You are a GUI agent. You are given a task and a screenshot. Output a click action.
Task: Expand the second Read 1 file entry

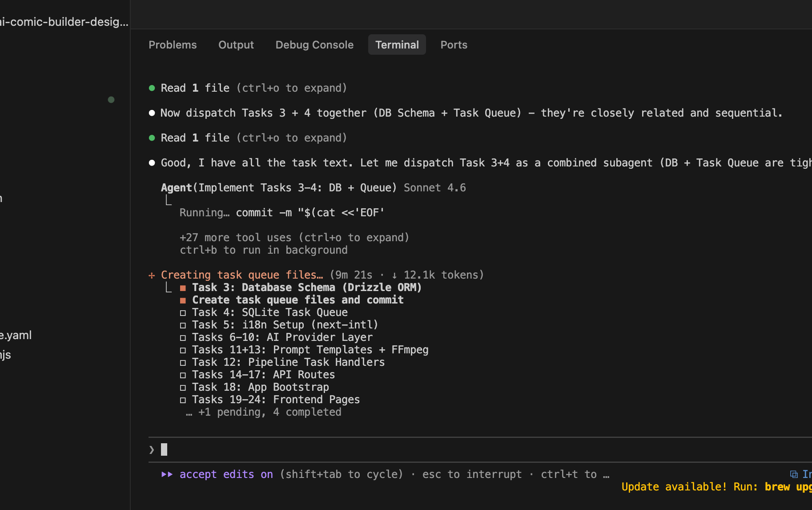pos(253,138)
